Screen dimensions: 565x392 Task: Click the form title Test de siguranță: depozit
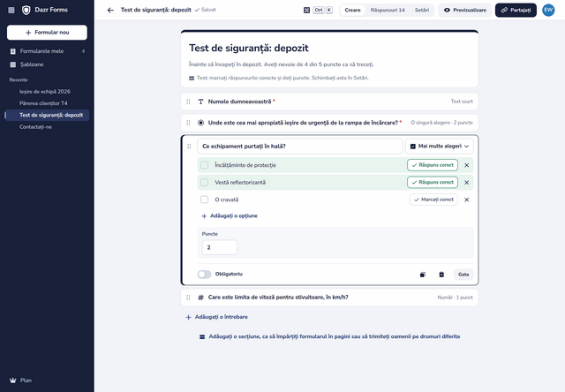point(249,49)
